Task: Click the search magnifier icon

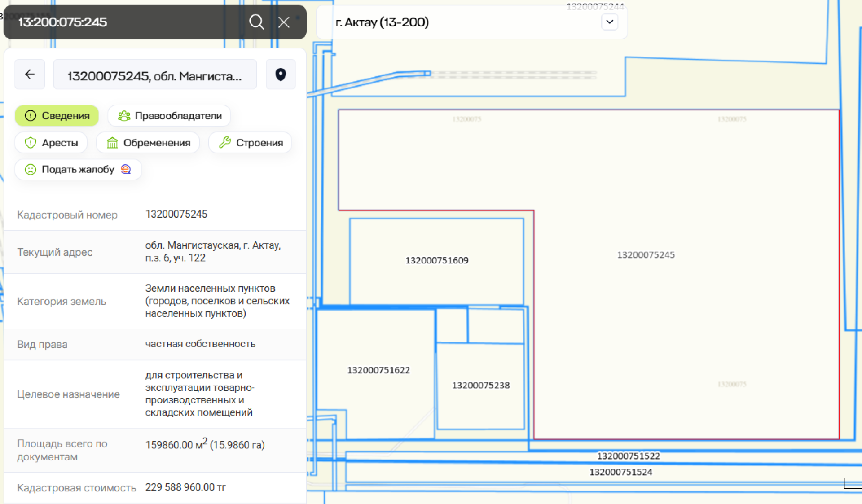Action: point(256,22)
